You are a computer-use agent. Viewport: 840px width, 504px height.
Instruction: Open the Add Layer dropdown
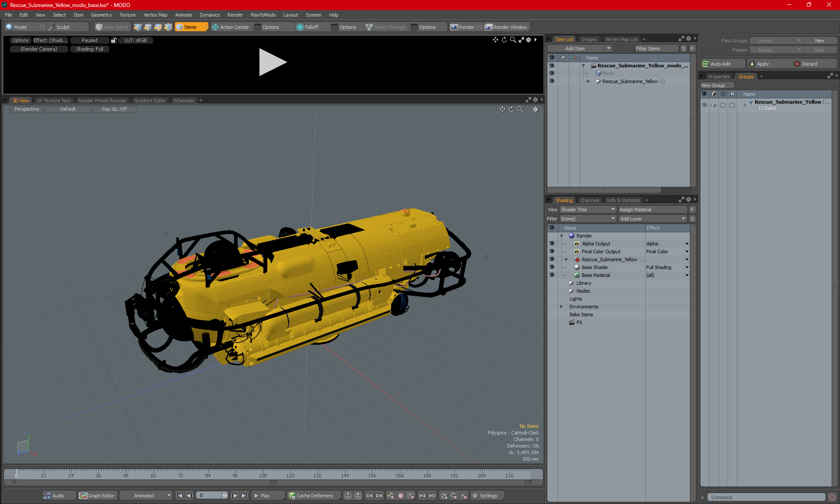point(653,219)
